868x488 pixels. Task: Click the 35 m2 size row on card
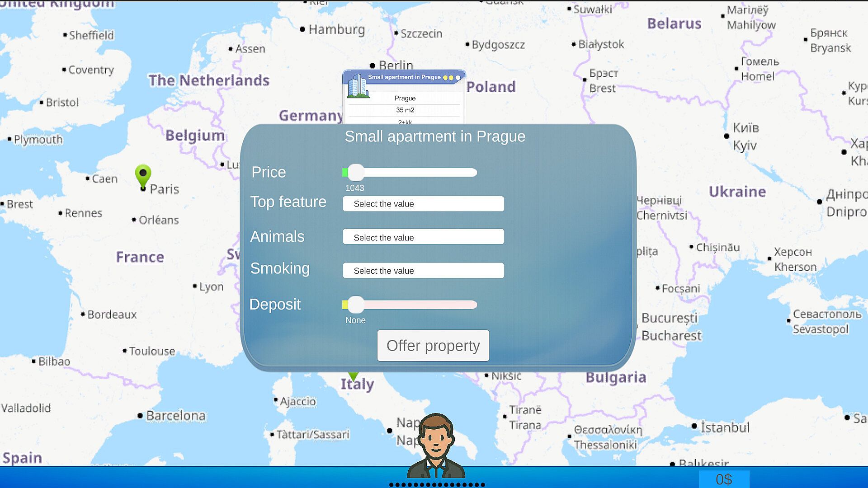pyautogui.click(x=405, y=110)
